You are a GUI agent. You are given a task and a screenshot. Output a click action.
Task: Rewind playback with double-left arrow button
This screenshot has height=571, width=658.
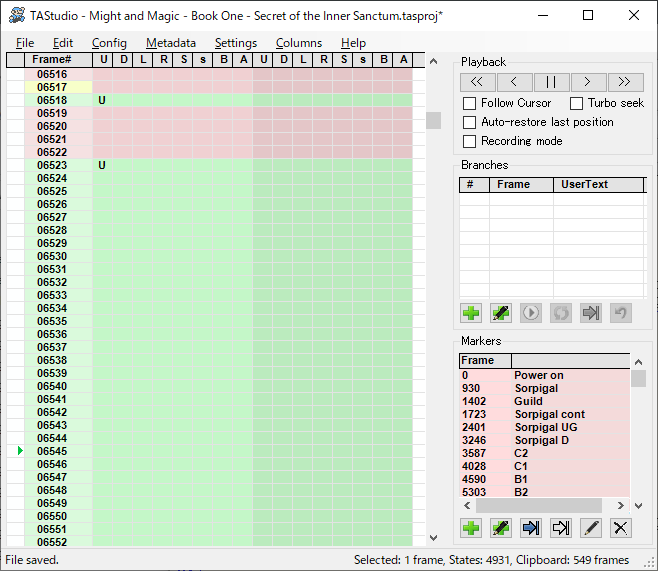click(x=478, y=82)
